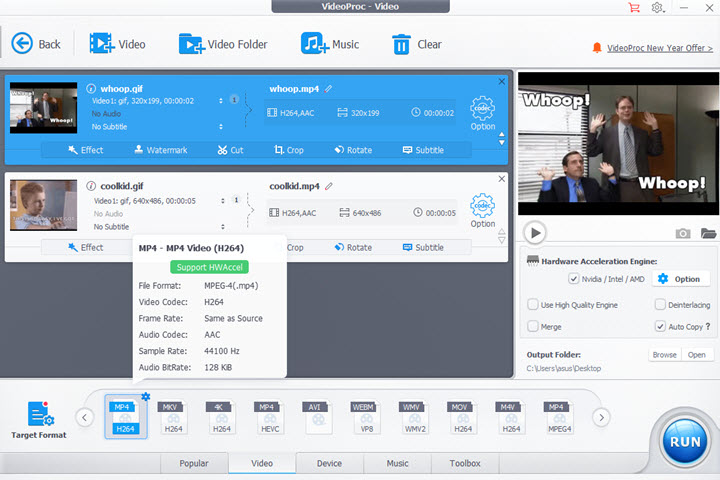Rename whoop.mp4 with pencil icon
This screenshot has height=480, width=720.
click(x=328, y=89)
